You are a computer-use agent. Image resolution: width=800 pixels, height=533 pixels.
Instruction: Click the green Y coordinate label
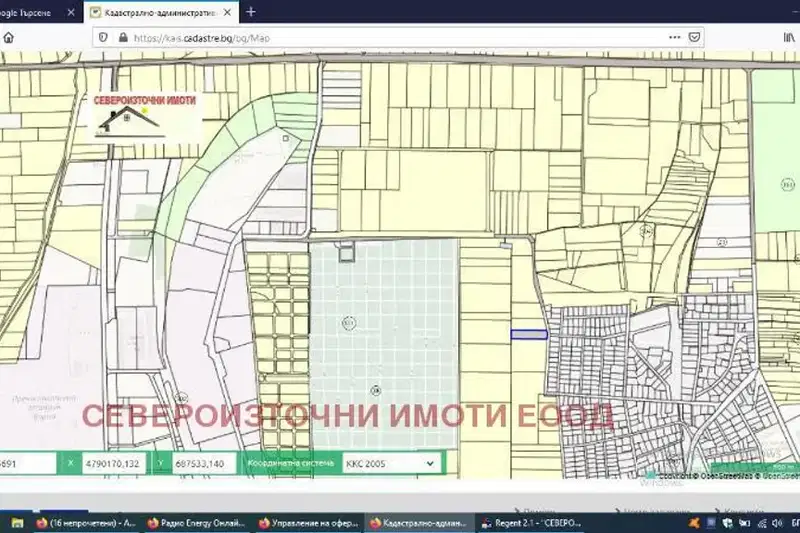click(160, 463)
